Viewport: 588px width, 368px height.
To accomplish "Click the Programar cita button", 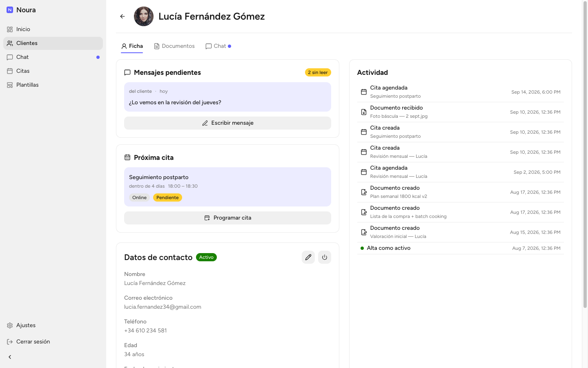I will (227, 218).
